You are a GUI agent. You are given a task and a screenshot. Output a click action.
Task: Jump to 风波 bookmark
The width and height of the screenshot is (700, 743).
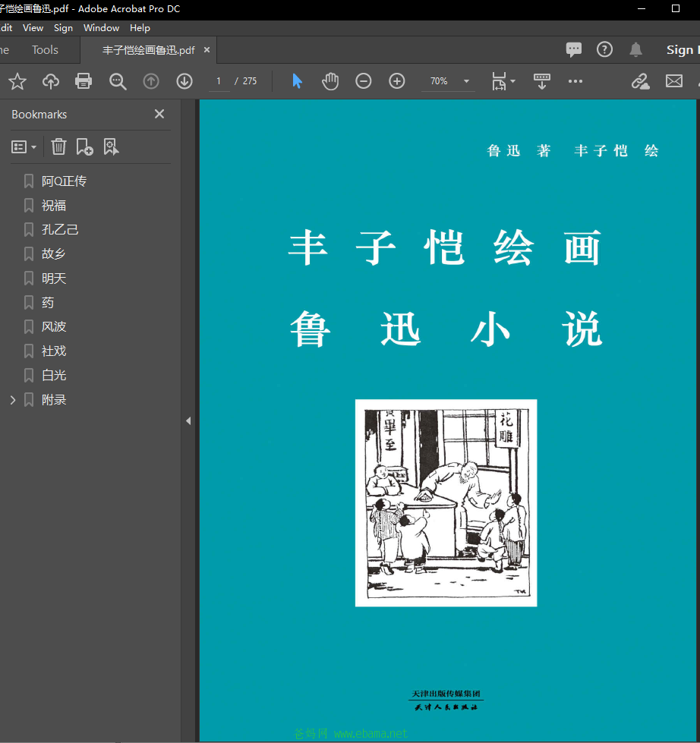click(54, 327)
